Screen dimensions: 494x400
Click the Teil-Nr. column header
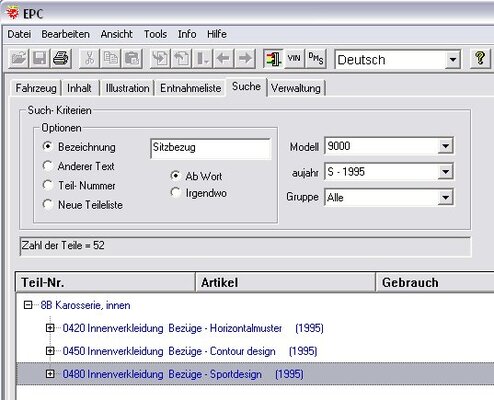(105, 283)
